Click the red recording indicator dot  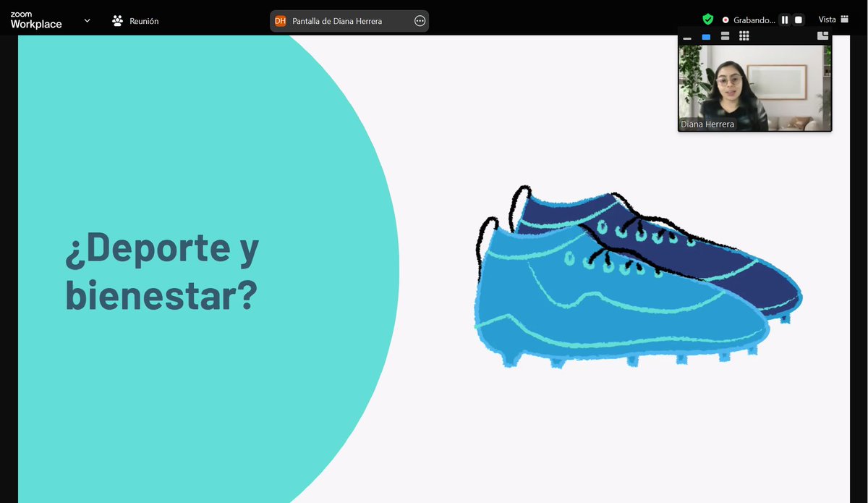click(726, 20)
